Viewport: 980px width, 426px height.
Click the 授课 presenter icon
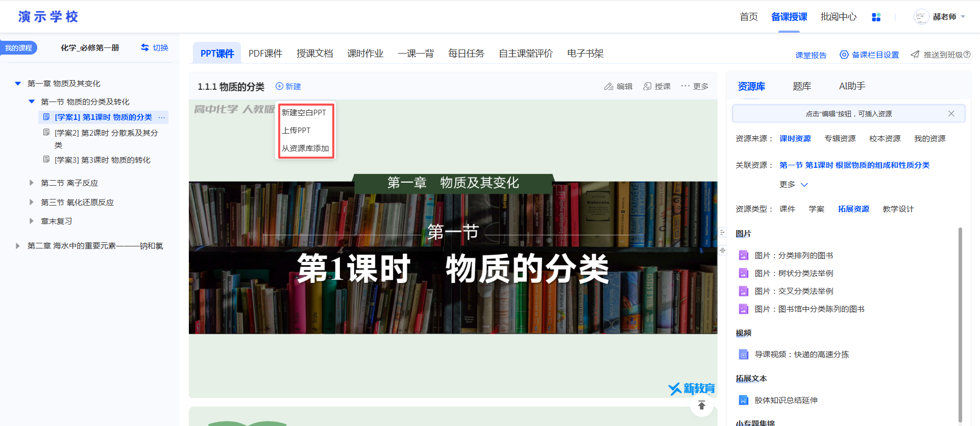point(647,86)
